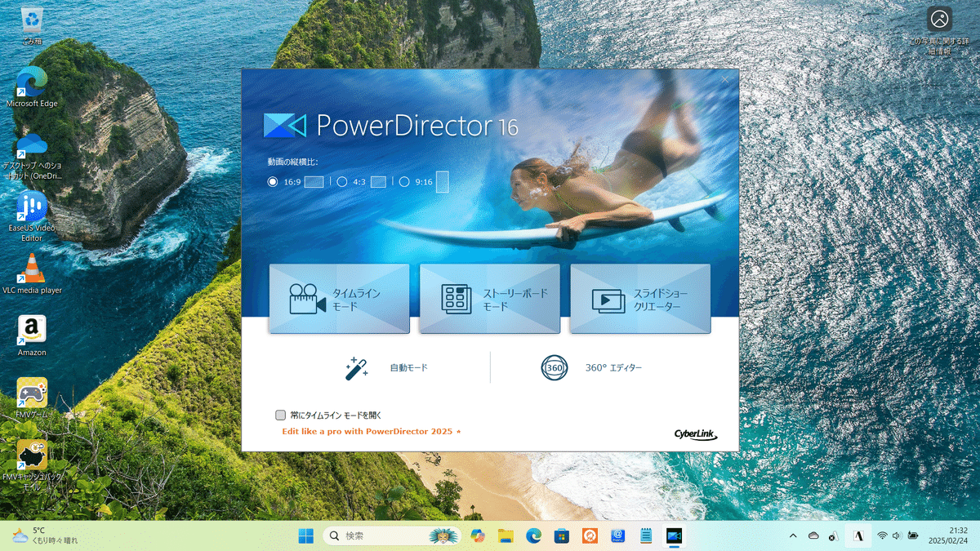Open the @ mail app in the taskbar
The width and height of the screenshot is (980, 551).
[x=617, y=535]
